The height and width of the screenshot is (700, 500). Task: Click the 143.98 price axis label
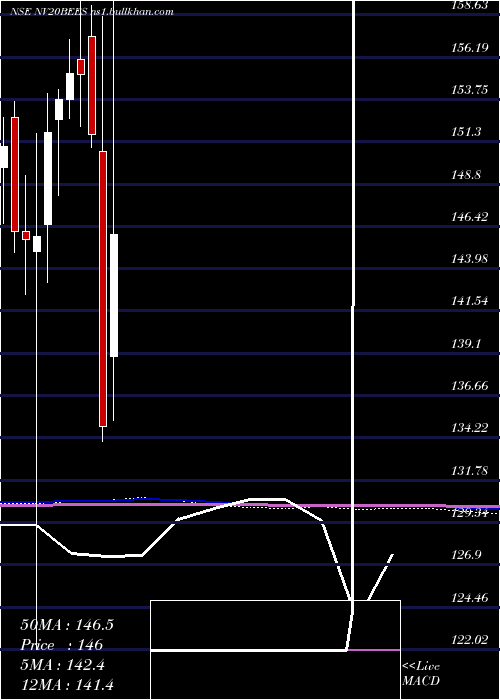point(470,258)
